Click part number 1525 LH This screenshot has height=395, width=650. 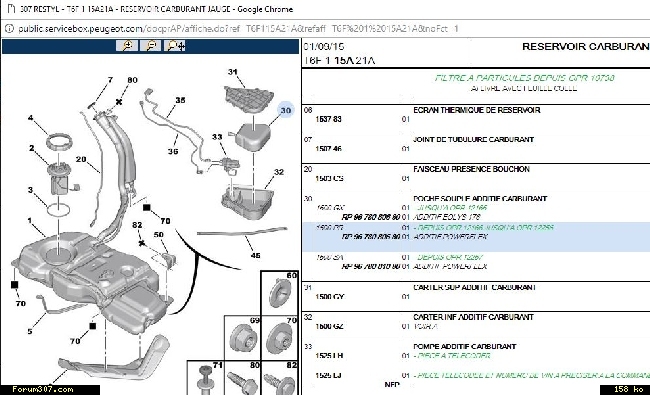329,356
